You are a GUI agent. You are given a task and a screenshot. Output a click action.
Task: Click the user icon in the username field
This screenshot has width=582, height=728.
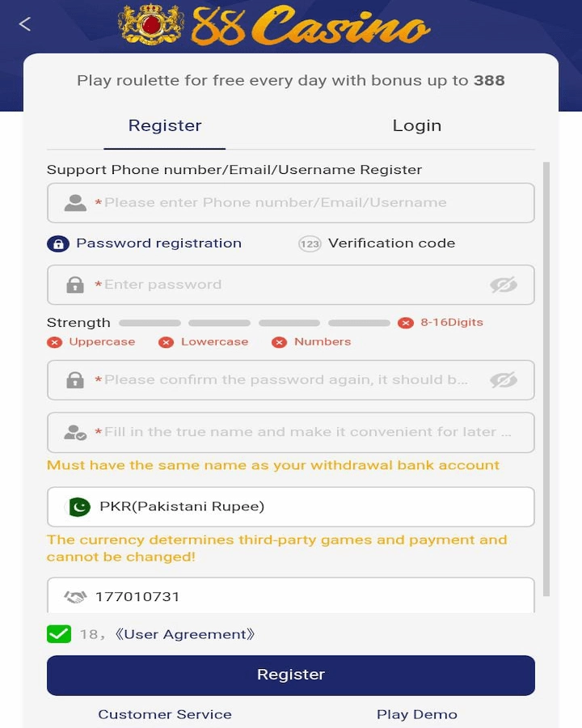[75, 203]
